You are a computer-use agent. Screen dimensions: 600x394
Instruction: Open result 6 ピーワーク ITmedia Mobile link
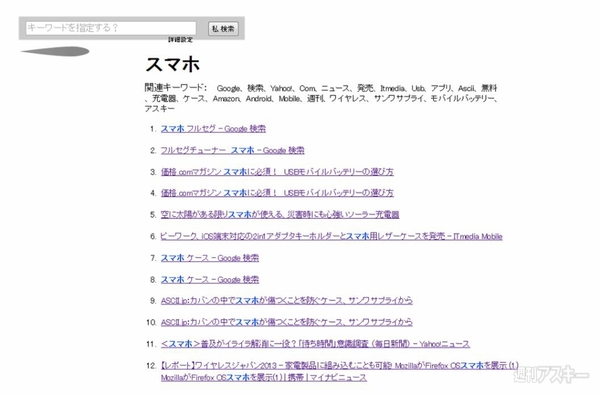pyautogui.click(x=331, y=236)
